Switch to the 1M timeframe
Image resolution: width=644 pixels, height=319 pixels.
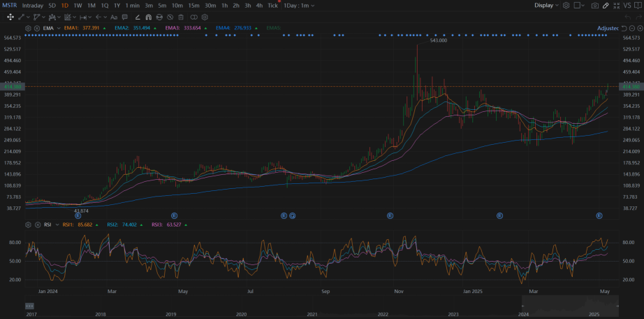[92, 6]
